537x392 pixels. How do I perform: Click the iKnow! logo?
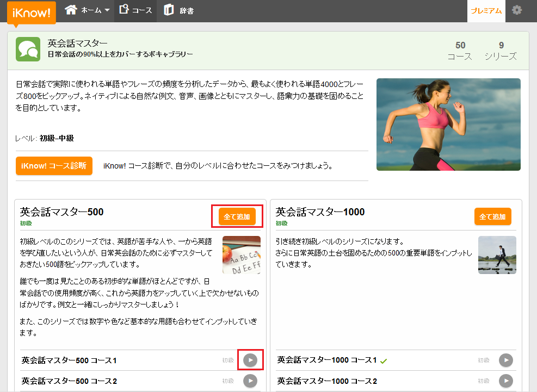pos(31,13)
